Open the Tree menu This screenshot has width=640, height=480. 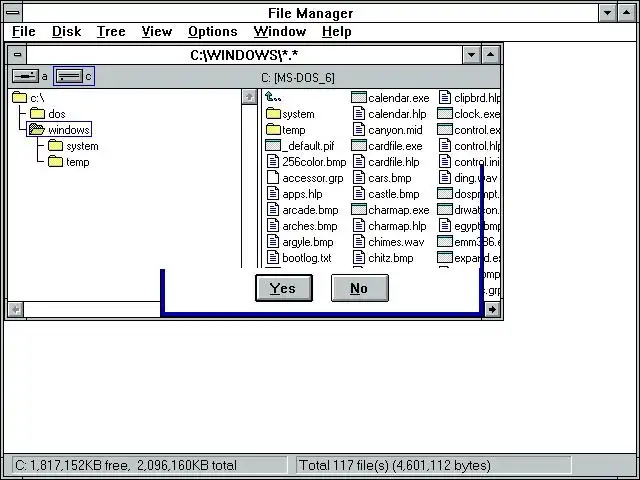pos(111,31)
